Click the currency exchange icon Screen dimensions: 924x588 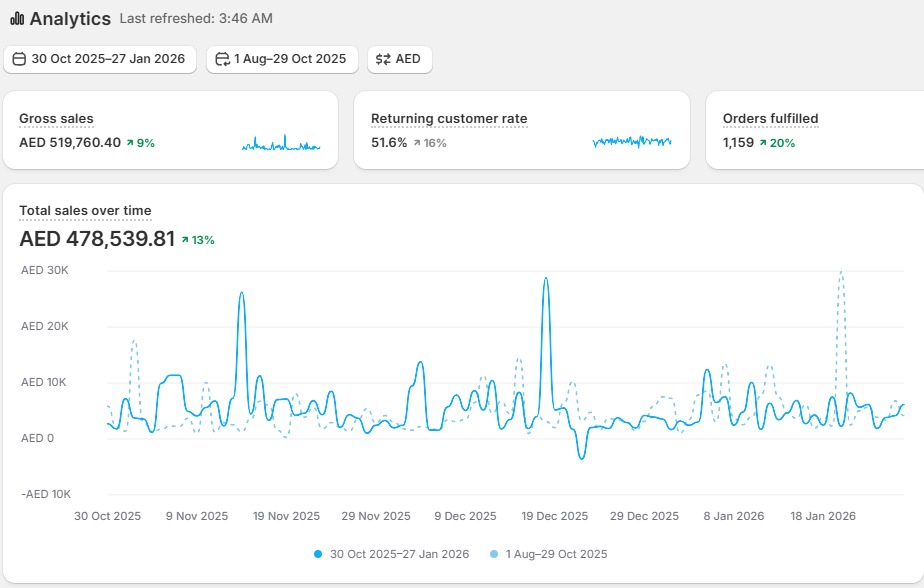[383, 59]
